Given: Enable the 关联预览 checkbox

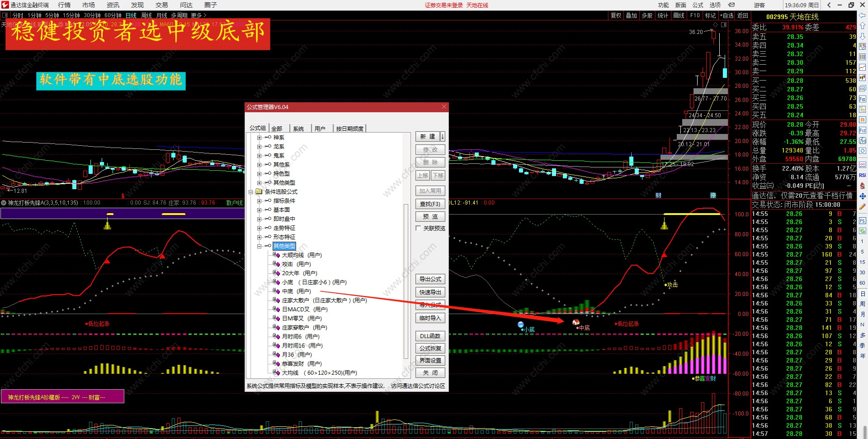Looking at the screenshot, I should pyautogui.click(x=418, y=229).
